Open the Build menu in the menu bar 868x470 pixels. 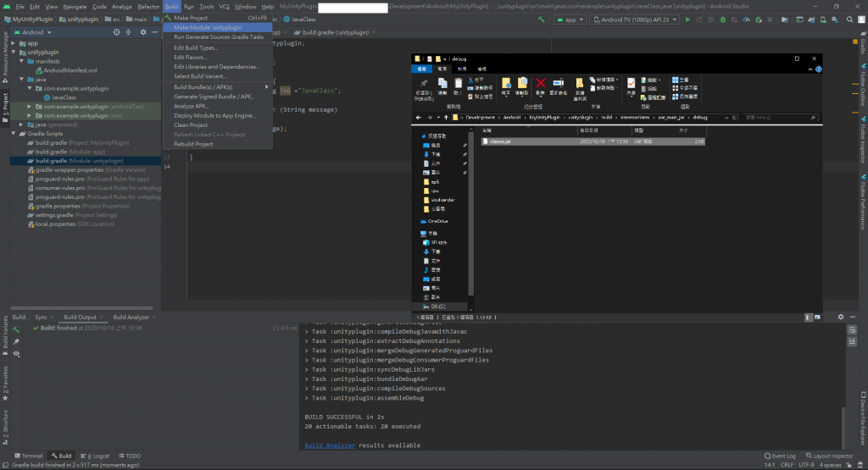click(x=171, y=7)
